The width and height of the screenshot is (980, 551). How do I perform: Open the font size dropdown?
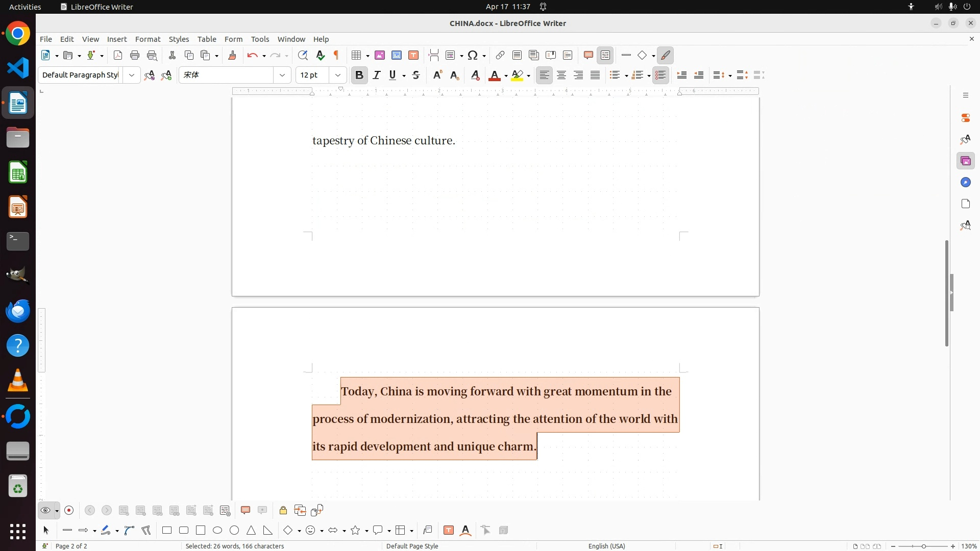337,76
